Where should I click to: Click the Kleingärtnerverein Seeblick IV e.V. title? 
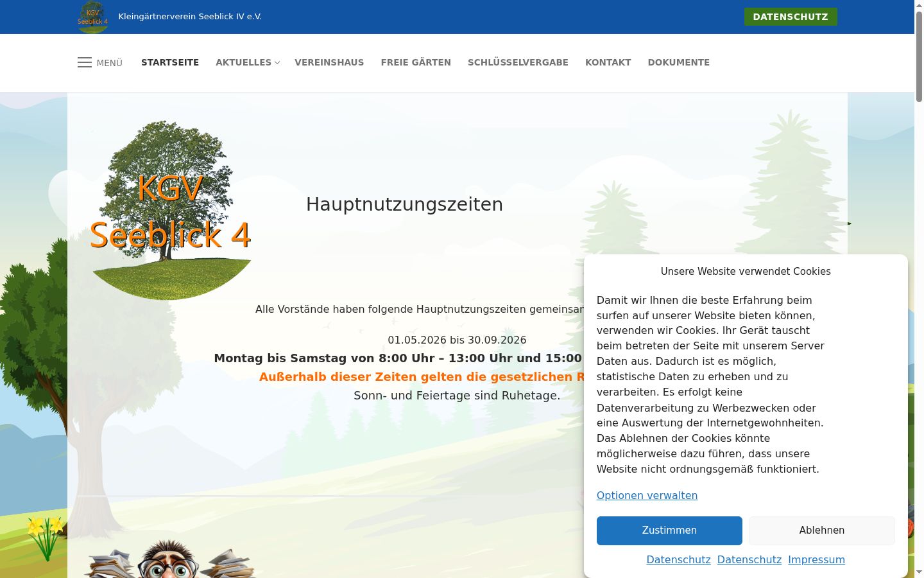click(x=190, y=17)
